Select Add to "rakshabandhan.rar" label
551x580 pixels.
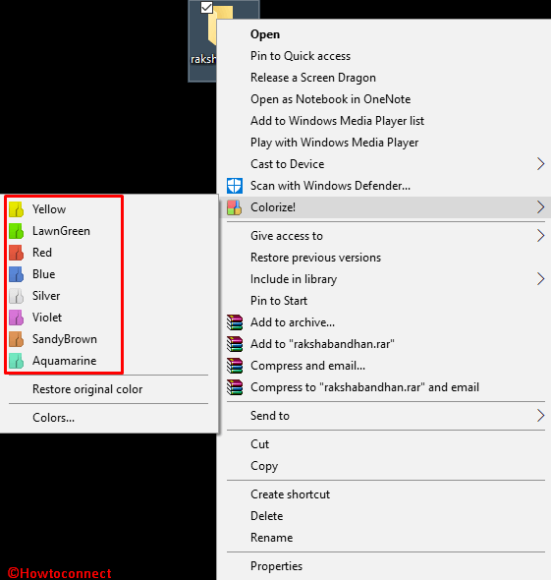(x=322, y=344)
